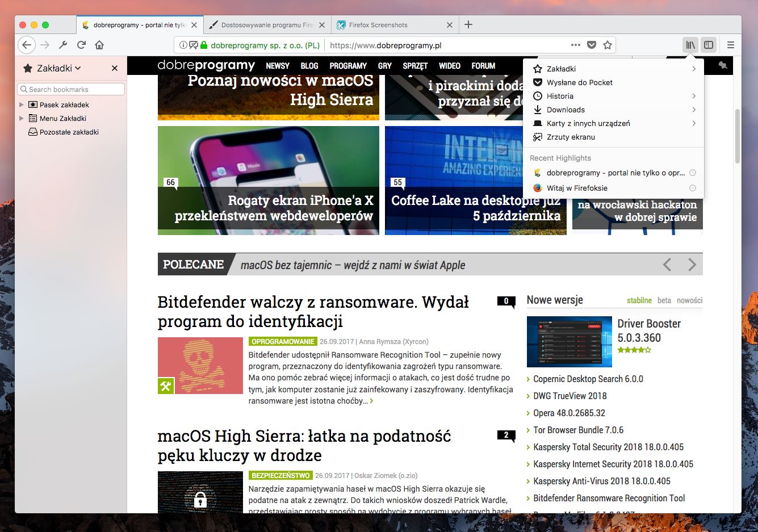Viewport: 758px width, 532px height.
Task: Open the hamburger application menu
Action: coord(731,45)
